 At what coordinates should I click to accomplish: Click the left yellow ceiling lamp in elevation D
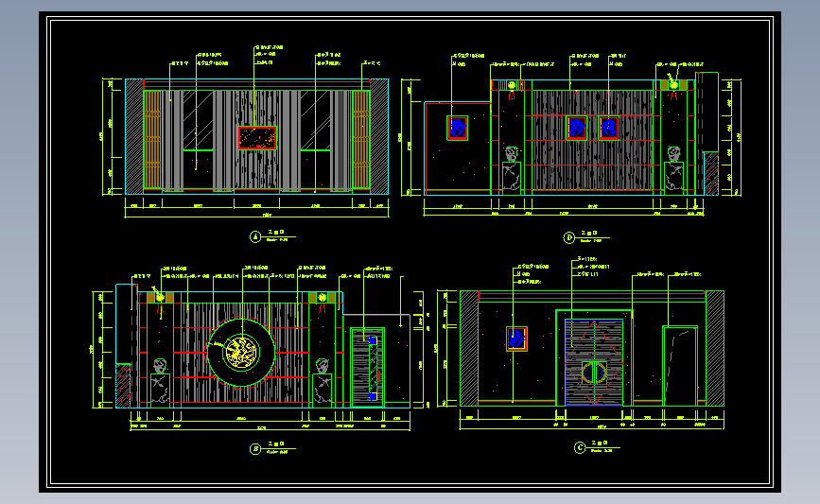click(x=512, y=85)
